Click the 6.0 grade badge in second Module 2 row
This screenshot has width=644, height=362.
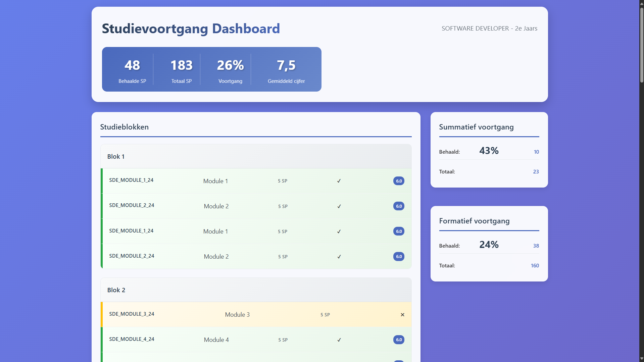(x=399, y=256)
